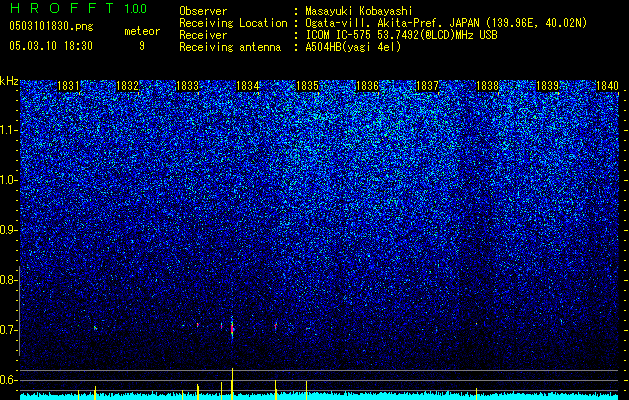The image size is (629, 400).
Task: Click the 0.7 kHz axis label
Action: (8, 330)
